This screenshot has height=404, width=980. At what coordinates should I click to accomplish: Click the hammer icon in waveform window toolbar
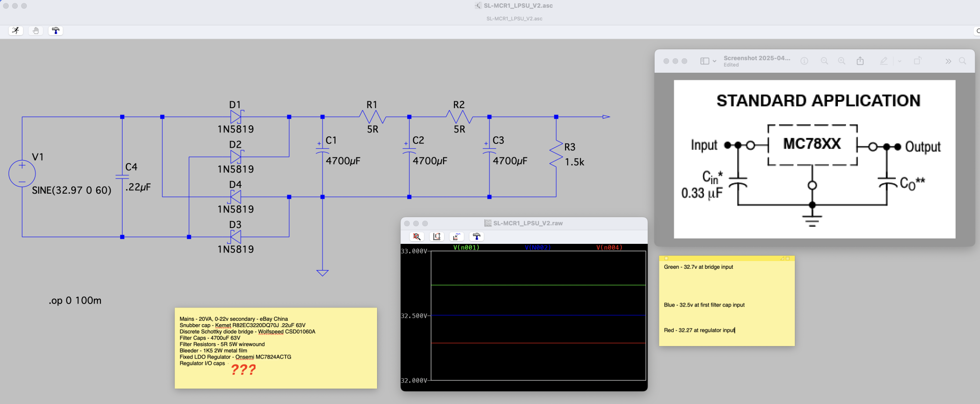[477, 237]
